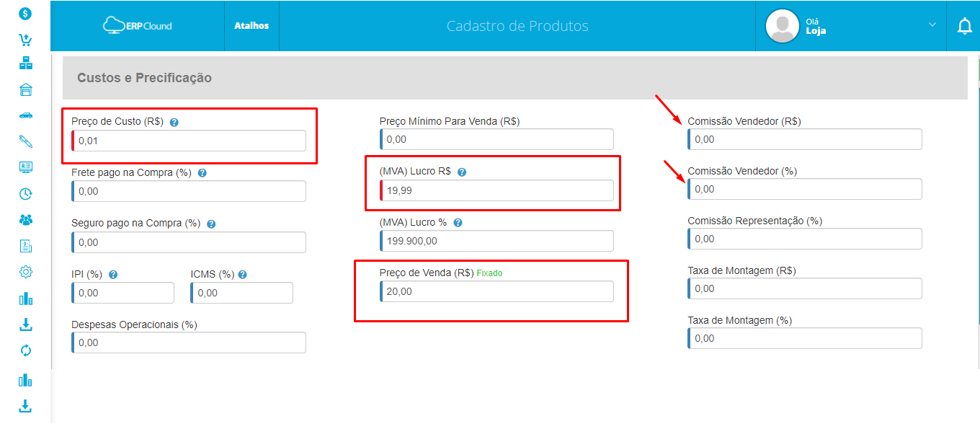Screen dimensions: 980x424
Task: Click the Preço Mínimo Para Venda field
Action: tap(496, 139)
